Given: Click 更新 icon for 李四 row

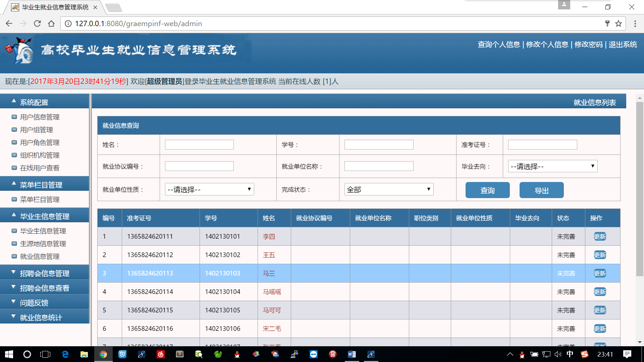Looking at the screenshot, I should click(x=600, y=236).
